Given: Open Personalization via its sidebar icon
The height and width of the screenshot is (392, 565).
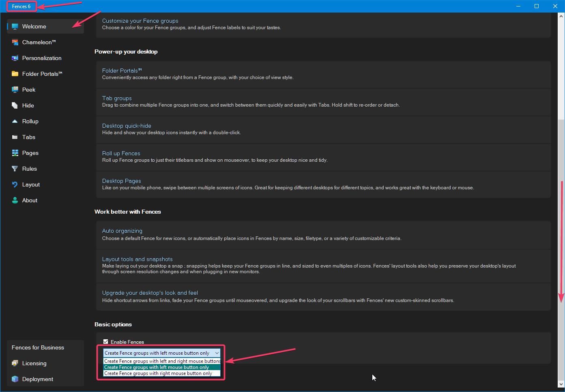Looking at the screenshot, I should pos(15,58).
